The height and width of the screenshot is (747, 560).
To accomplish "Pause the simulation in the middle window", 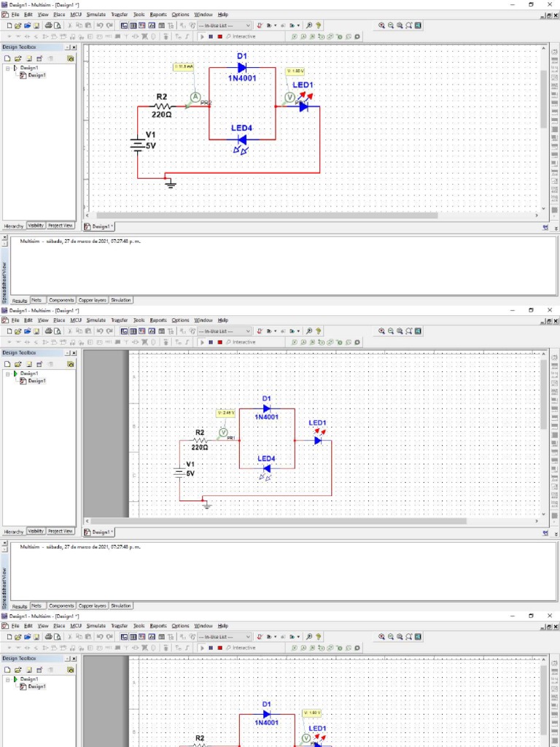I will [x=211, y=342].
